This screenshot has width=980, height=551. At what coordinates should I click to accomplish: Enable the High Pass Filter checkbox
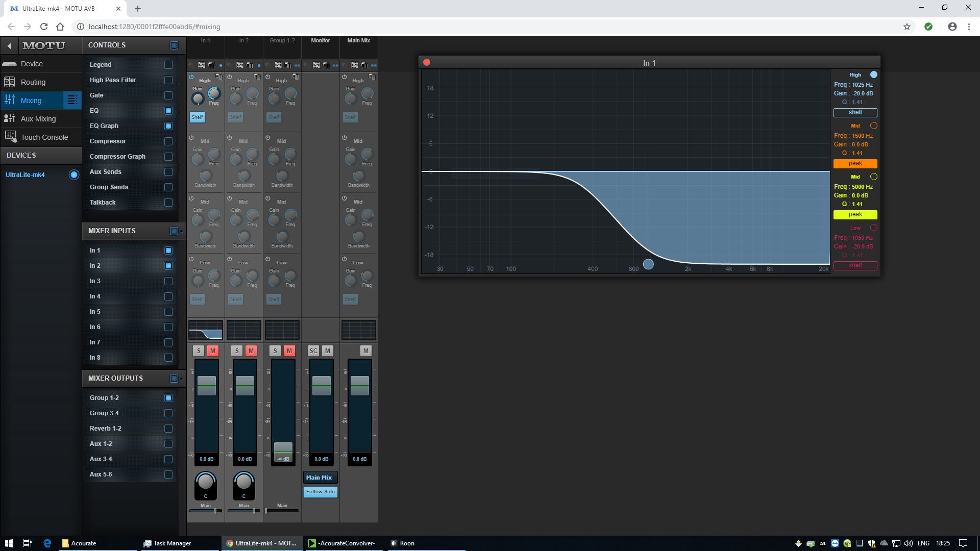pyautogui.click(x=168, y=80)
